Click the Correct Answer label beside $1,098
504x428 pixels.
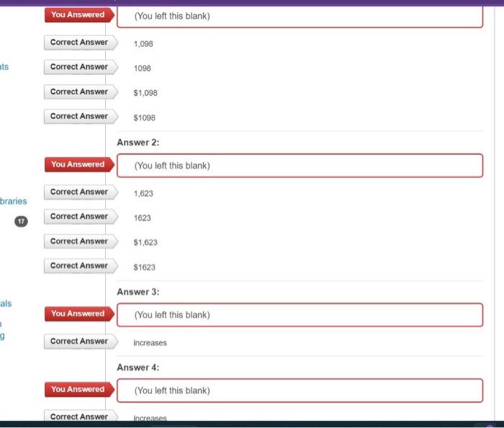[81, 92]
